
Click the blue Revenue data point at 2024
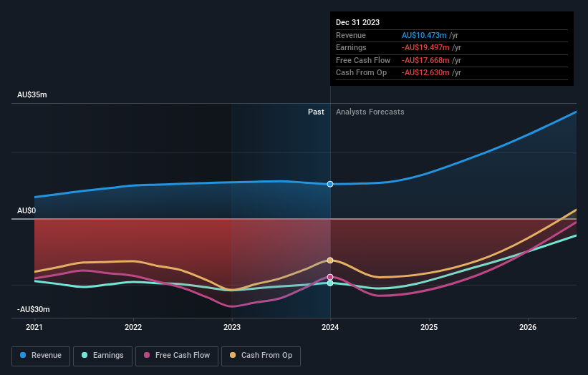point(330,184)
